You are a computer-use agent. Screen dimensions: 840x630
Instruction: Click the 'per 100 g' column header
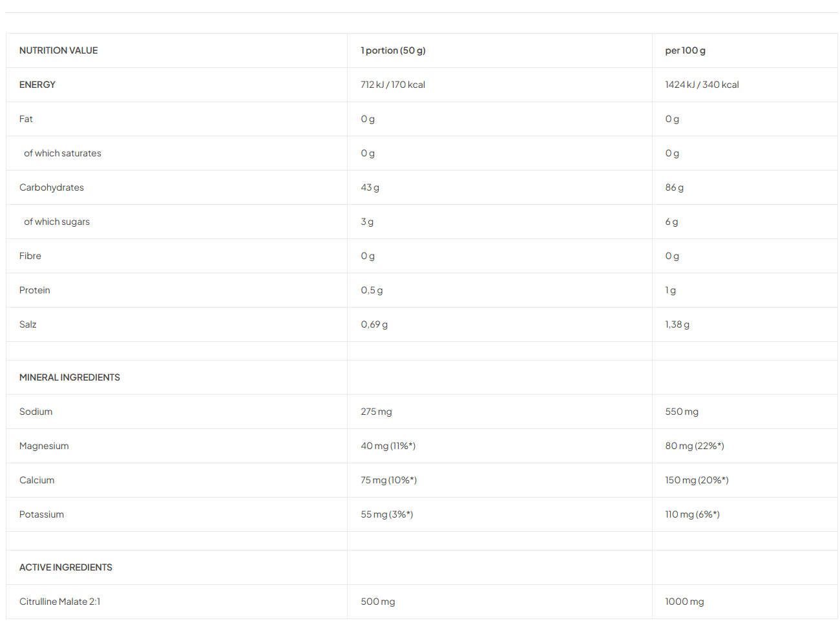click(685, 50)
